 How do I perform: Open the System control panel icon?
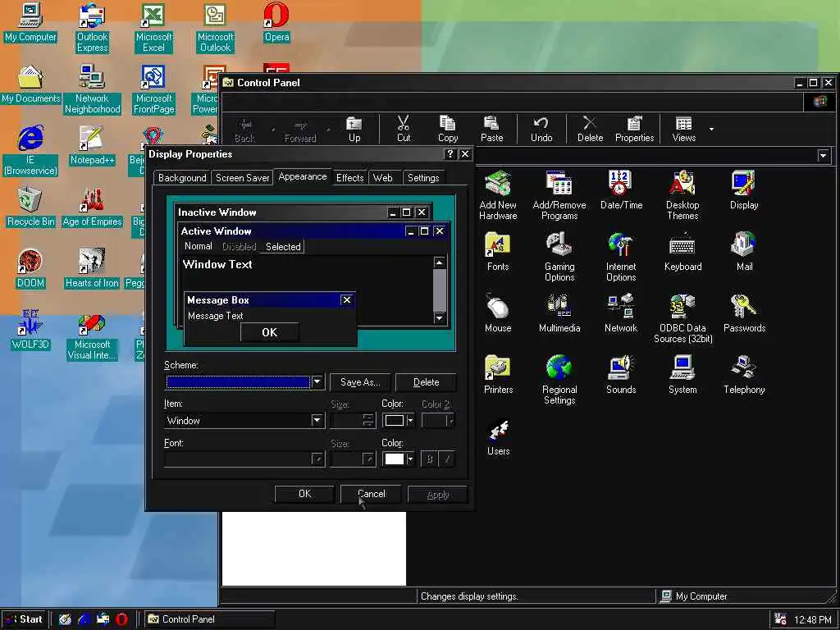(682, 374)
